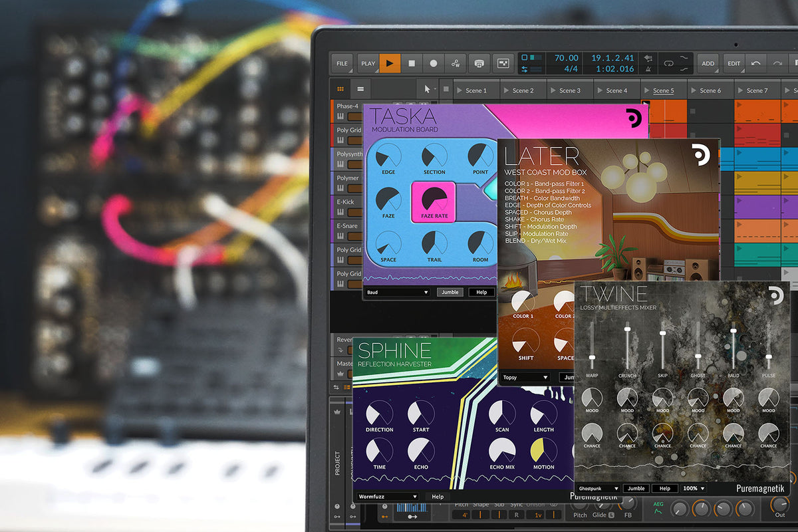Click the Puremagnetik logo on Later plugin
This screenshot has width=798, height=532.
(x=700, y=153)
